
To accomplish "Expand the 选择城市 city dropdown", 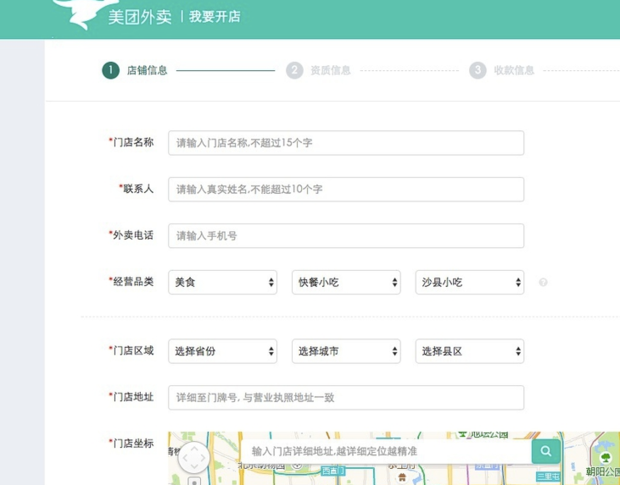I will pyautogui.click(x=346, y=351).
